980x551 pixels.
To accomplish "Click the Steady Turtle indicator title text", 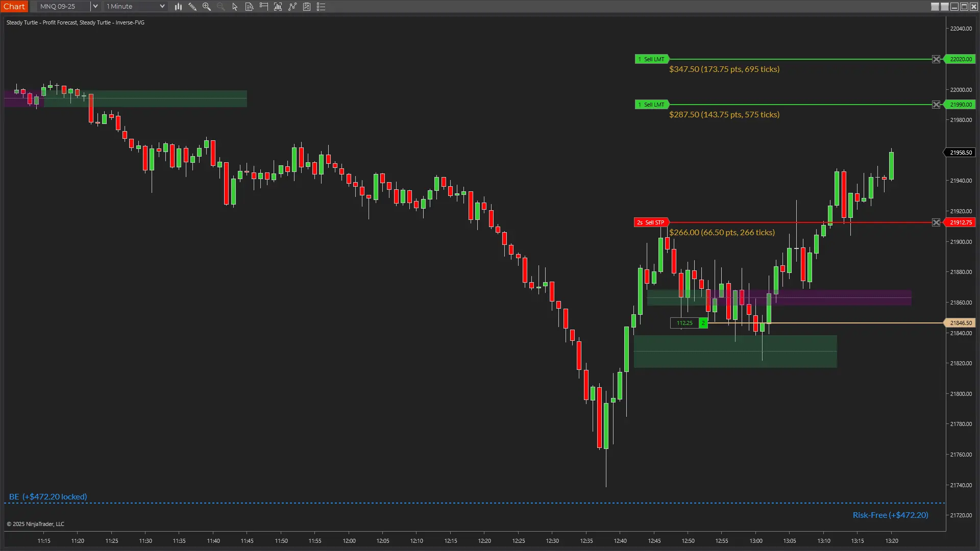I will 76,22.
